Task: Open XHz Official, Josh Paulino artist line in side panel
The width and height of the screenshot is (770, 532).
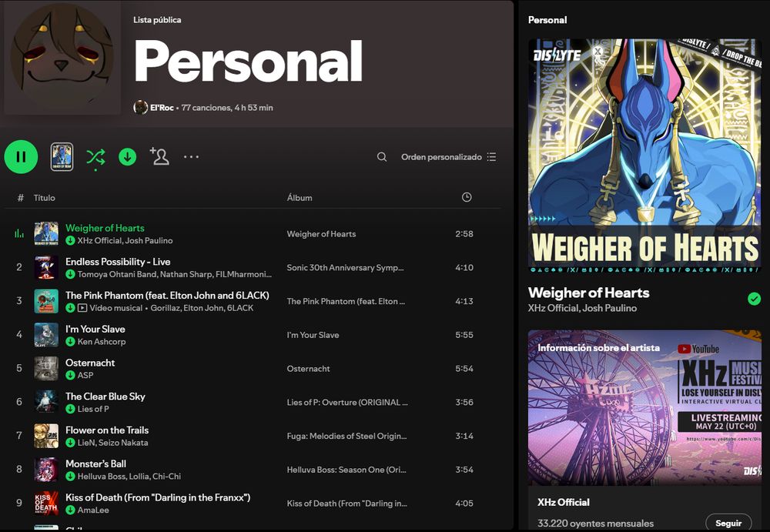Action: pos(582,308)
